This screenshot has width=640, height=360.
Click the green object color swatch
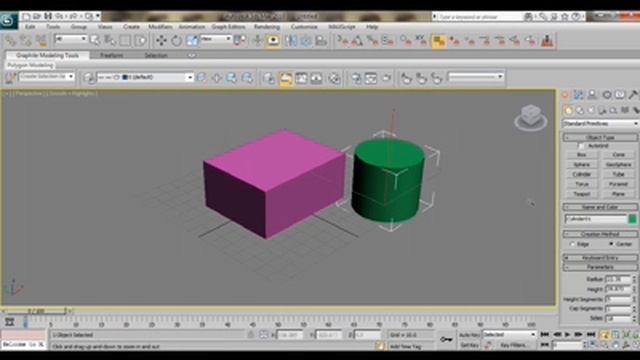632,219
